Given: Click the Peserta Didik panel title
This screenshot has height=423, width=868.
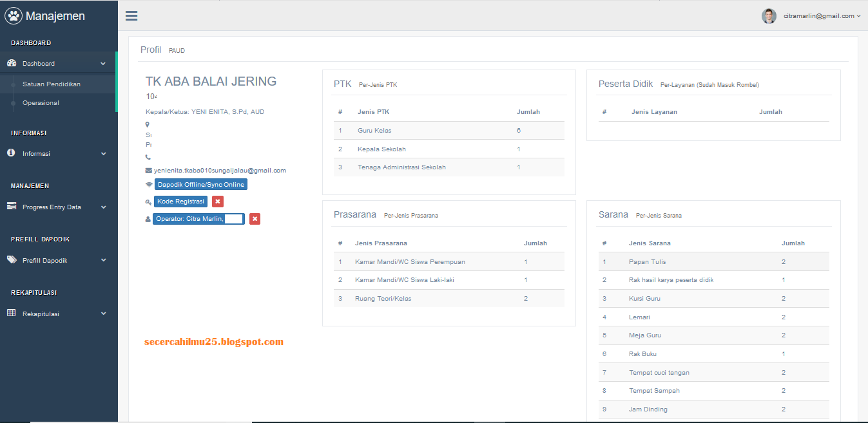Looking at the screenshot, I should 626,84.
